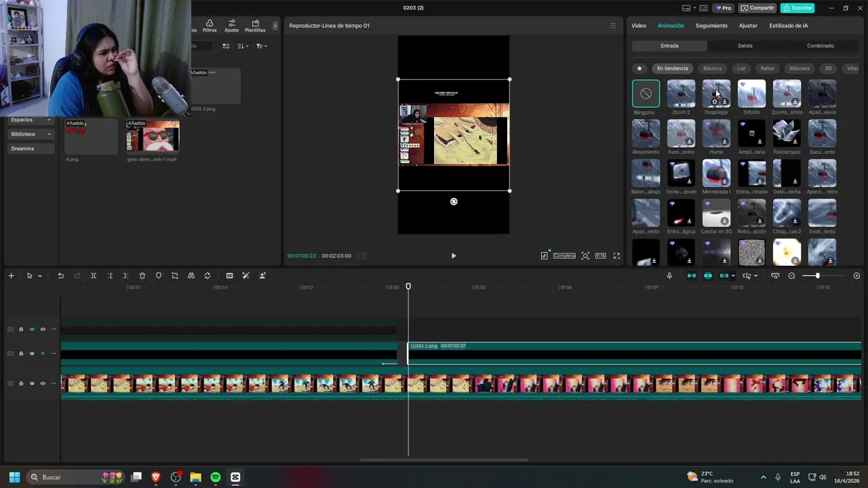Switch to the Ajustar tab

748,26
